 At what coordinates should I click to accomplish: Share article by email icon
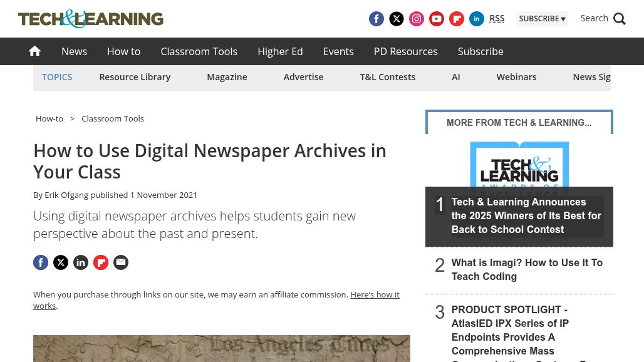(x=121, y=262)
